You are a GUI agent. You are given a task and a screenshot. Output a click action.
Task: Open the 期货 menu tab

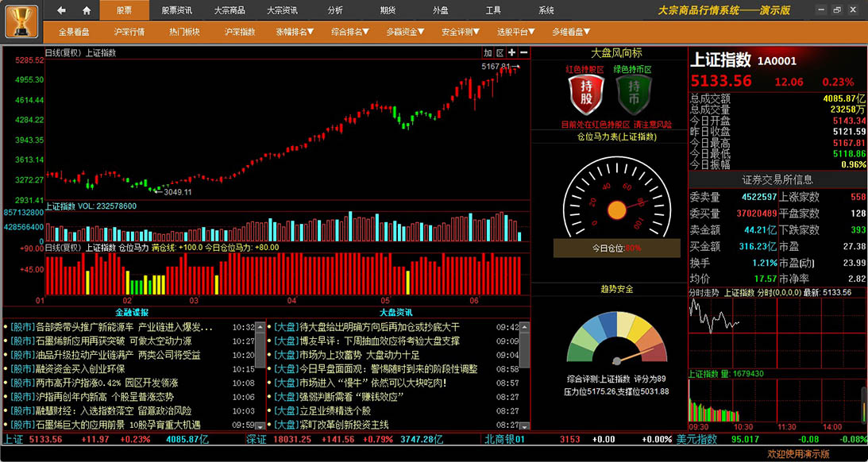coord(388,10)
